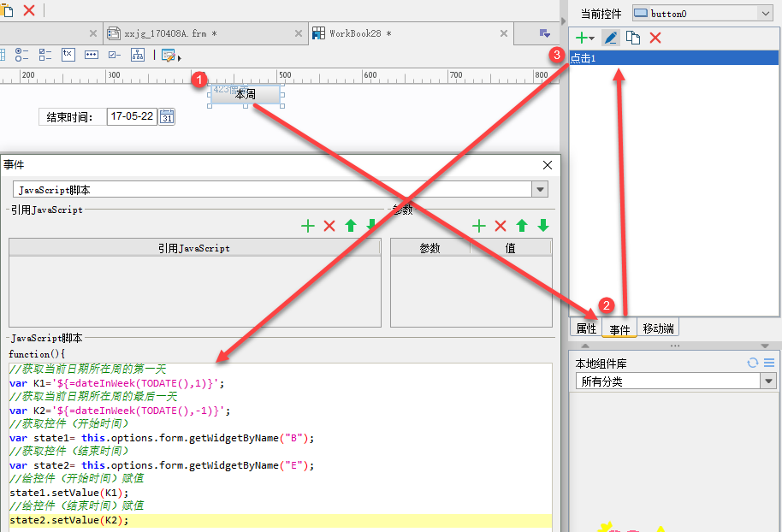Select the password field widget icon
Image resolution: width=782 pixels, height=532 pixels.
92,55
